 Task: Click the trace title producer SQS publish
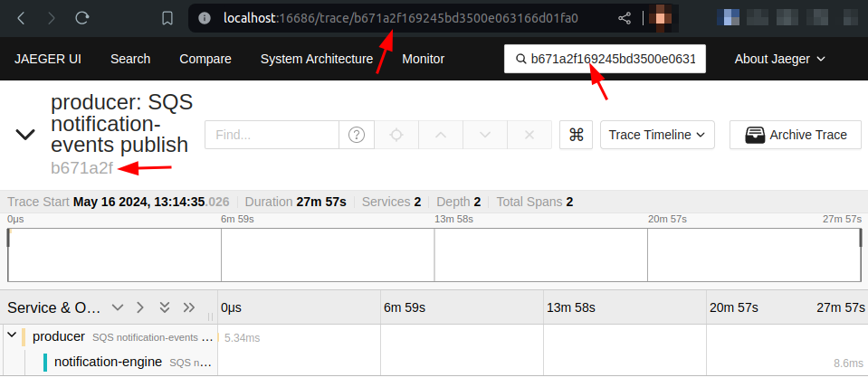(122, 124)
